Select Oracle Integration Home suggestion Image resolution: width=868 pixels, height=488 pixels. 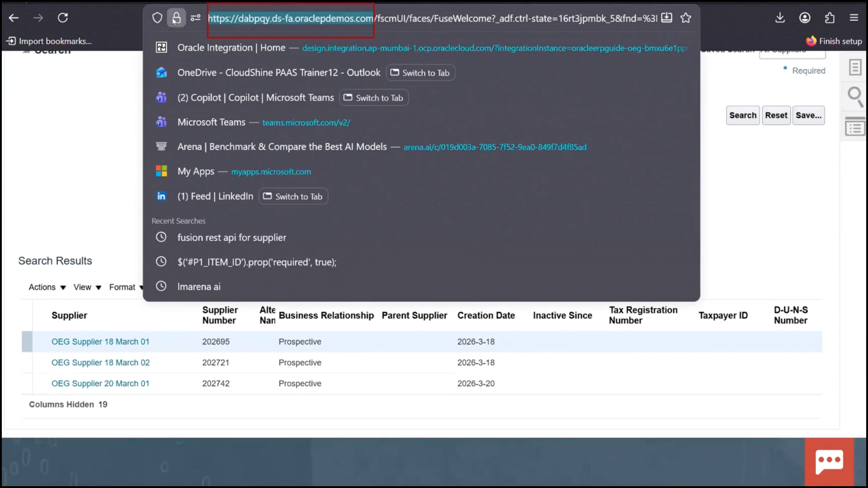tap(421, 48)
